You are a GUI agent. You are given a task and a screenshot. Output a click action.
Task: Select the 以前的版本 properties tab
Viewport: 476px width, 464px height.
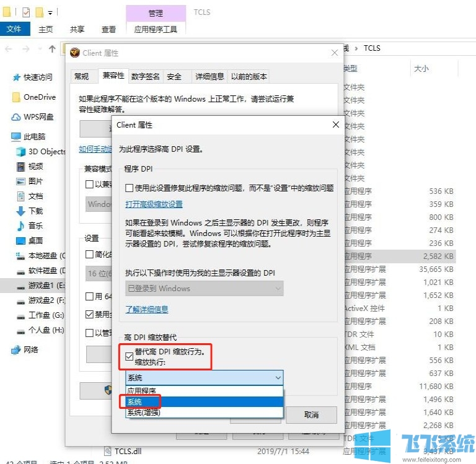249,76
